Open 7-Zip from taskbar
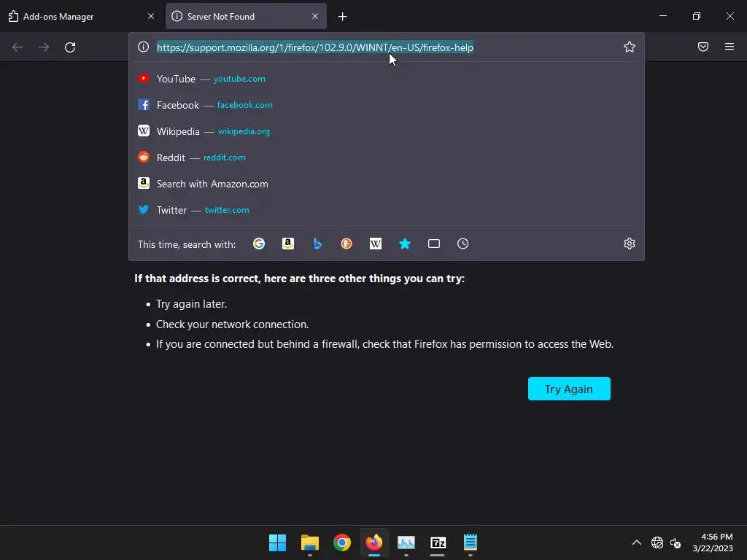 pyautogui.click(x=438, y=542)
